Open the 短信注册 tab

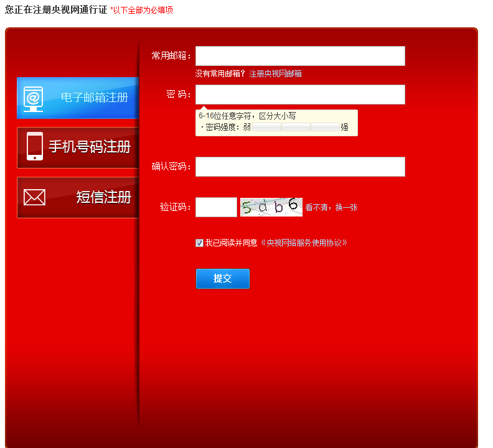(103, 197)
